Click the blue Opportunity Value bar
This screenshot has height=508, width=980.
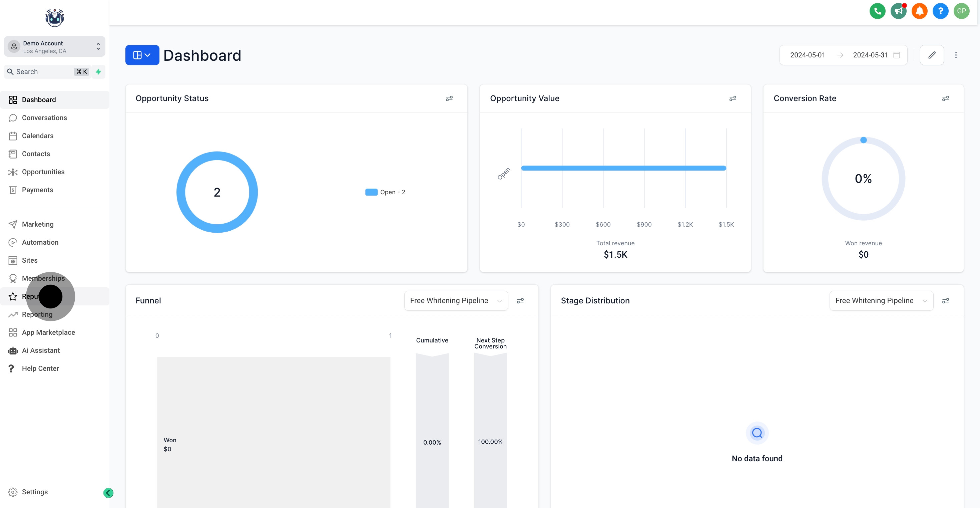[623, 168]
